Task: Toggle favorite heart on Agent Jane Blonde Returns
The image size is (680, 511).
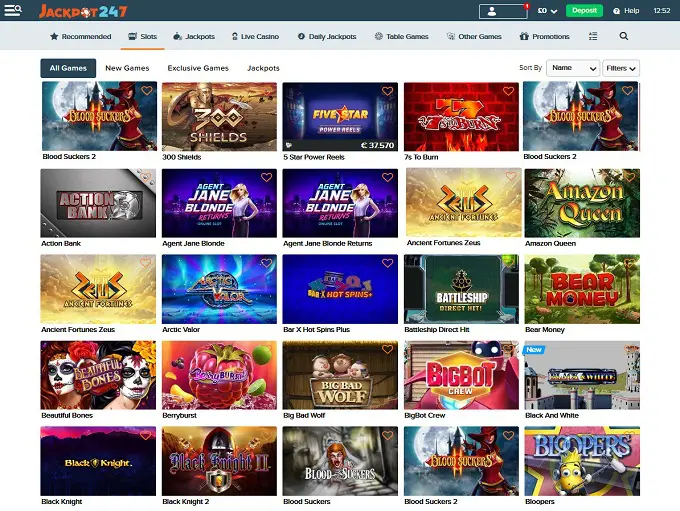Action: pyautogui.click(x=387, y=177)
